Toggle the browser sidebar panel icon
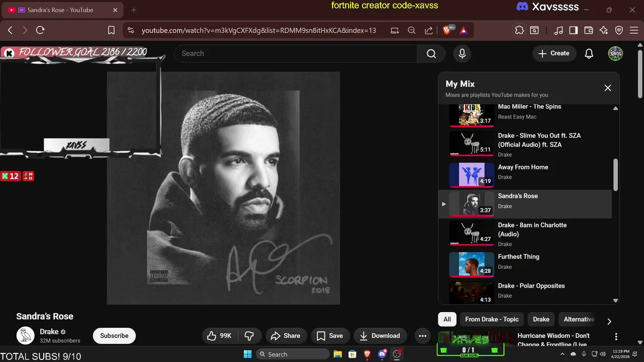 (574, 30)
